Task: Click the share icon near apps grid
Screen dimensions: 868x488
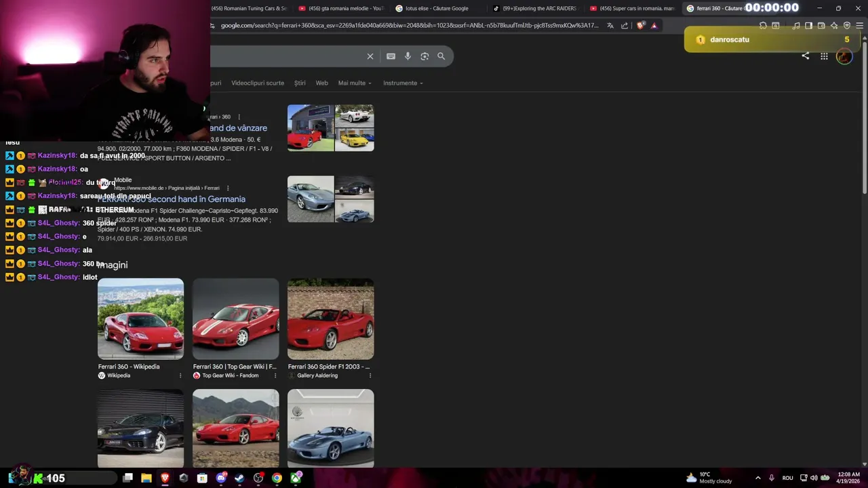Action: coord(806,56)
